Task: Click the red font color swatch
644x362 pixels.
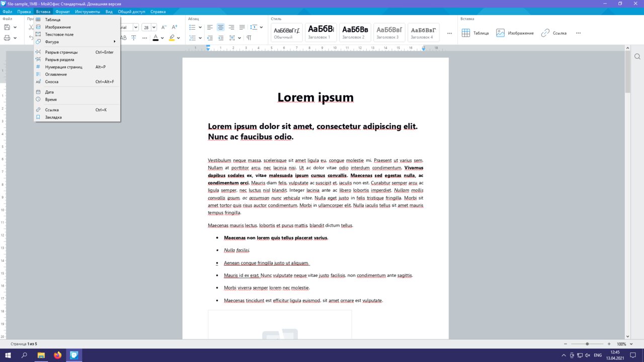Action: [x=155, y=38]
